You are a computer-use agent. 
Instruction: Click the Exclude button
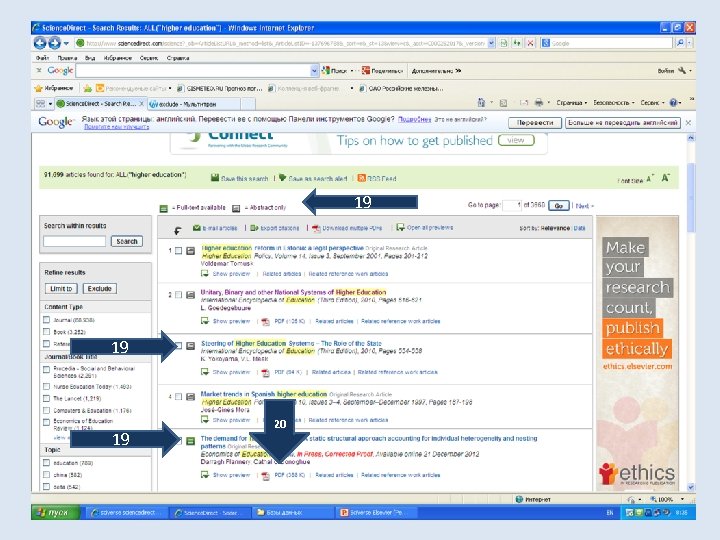100,288
